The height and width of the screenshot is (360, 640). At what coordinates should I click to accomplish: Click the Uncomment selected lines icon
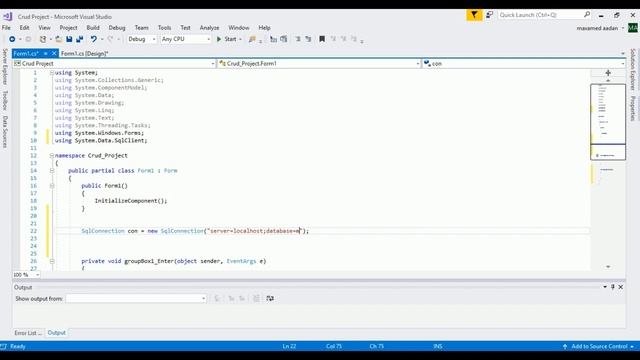coord(284,39)
